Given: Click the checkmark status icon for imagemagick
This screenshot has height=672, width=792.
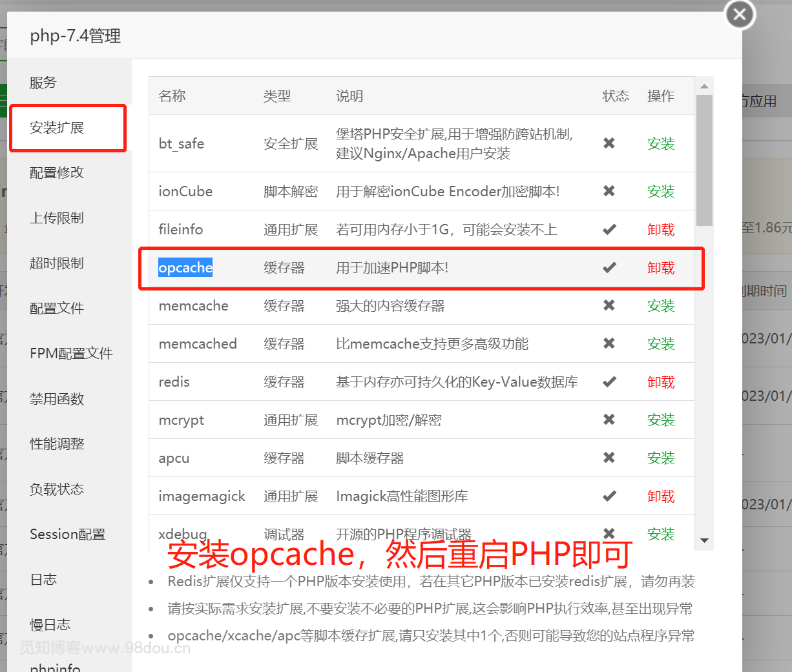Looking at the screenshot, I should pos(609,496).
